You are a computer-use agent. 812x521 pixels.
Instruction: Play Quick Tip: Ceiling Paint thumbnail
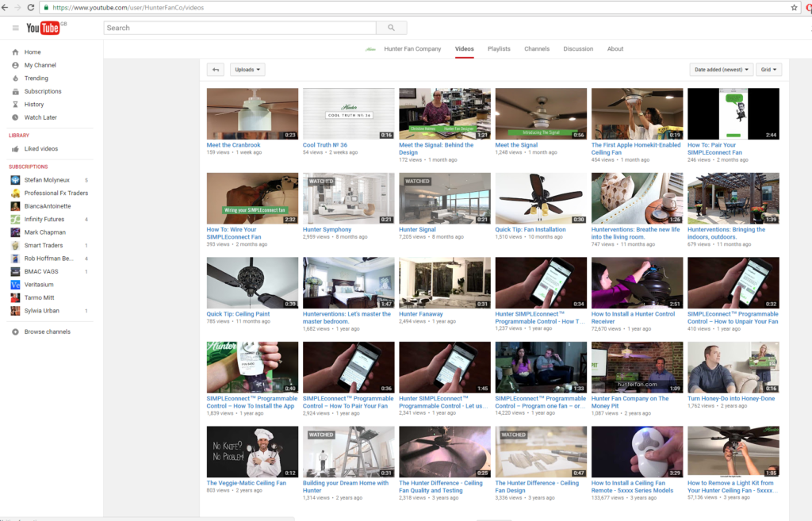click(x=252, y=283)
